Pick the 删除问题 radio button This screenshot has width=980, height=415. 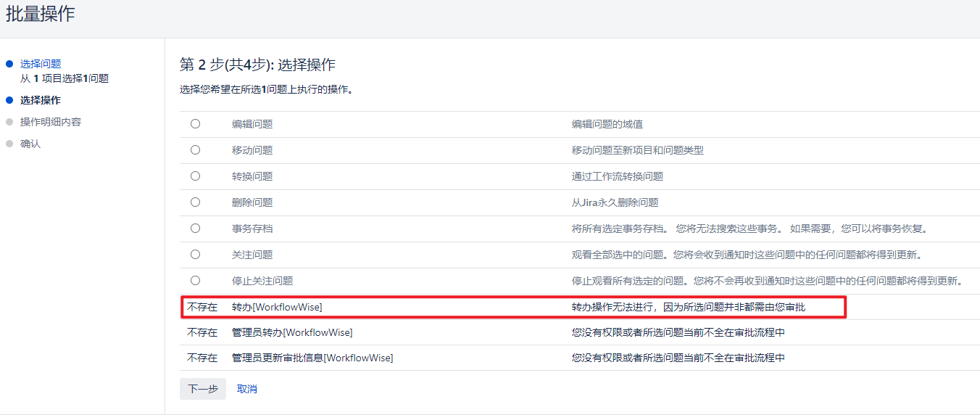[x=195, y=202]
